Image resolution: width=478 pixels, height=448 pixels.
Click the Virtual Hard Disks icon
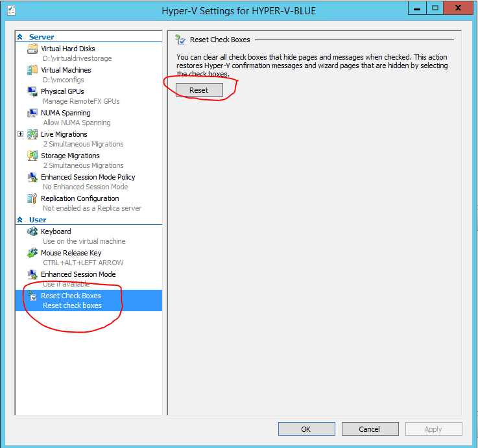point(32,49)
